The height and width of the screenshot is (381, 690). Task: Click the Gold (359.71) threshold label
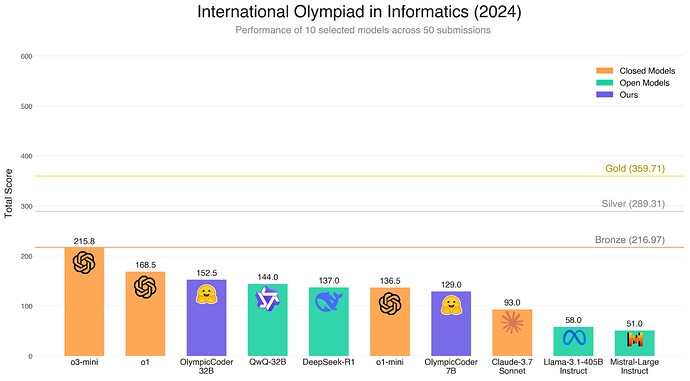(x=635, y=169)
